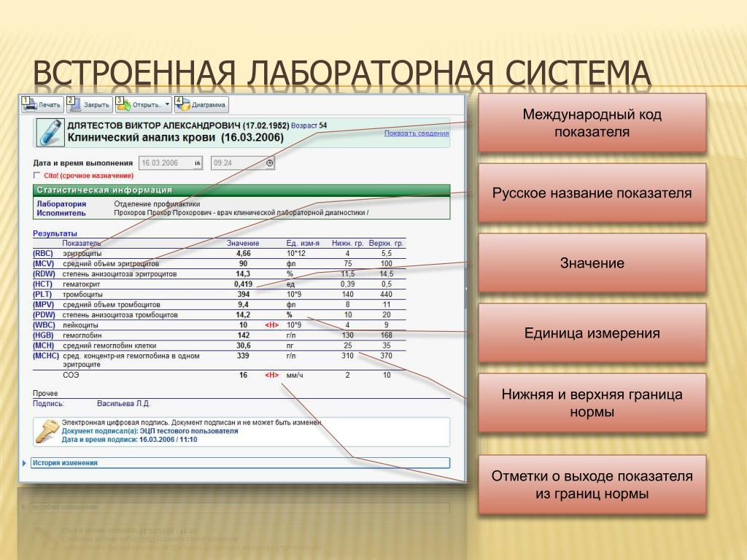Select the (PLT) indicator code
747x560 pixels.
pos(42,295)
